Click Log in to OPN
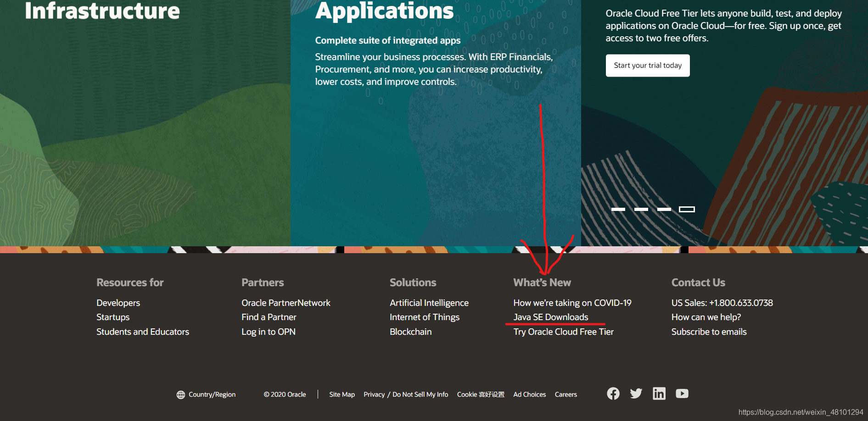 (x=269, y=332)
